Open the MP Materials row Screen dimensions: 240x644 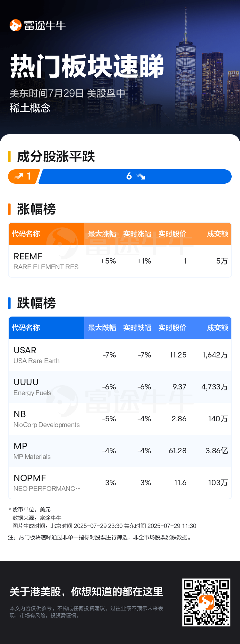(120, 451)
